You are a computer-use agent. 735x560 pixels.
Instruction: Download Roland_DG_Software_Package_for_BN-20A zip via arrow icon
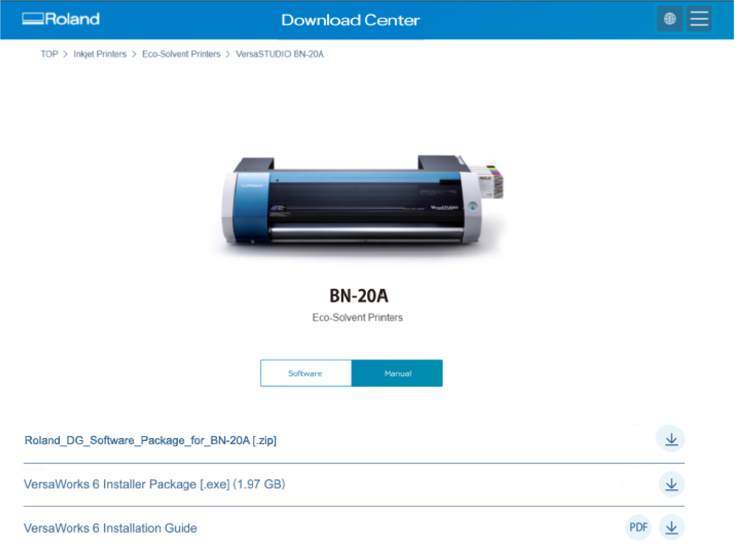tap(671, 439)
